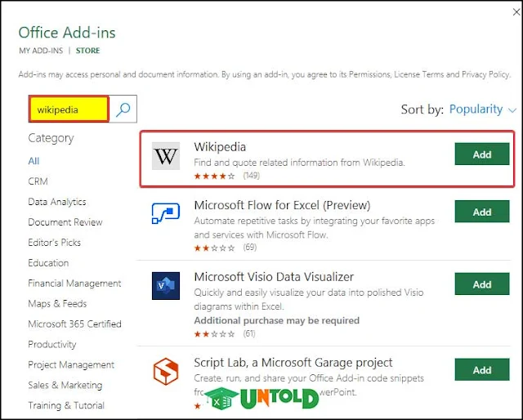Click the magnifier search icon
The width and height of the screenshot is (523, 420).
tap(123, 109)
